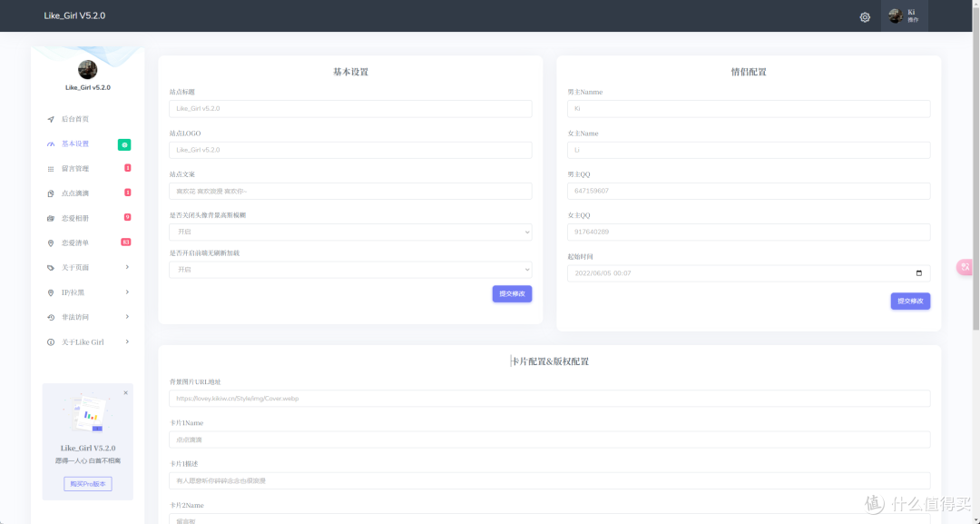Focus the 背景图片URL地址 input field

point(549,399)
